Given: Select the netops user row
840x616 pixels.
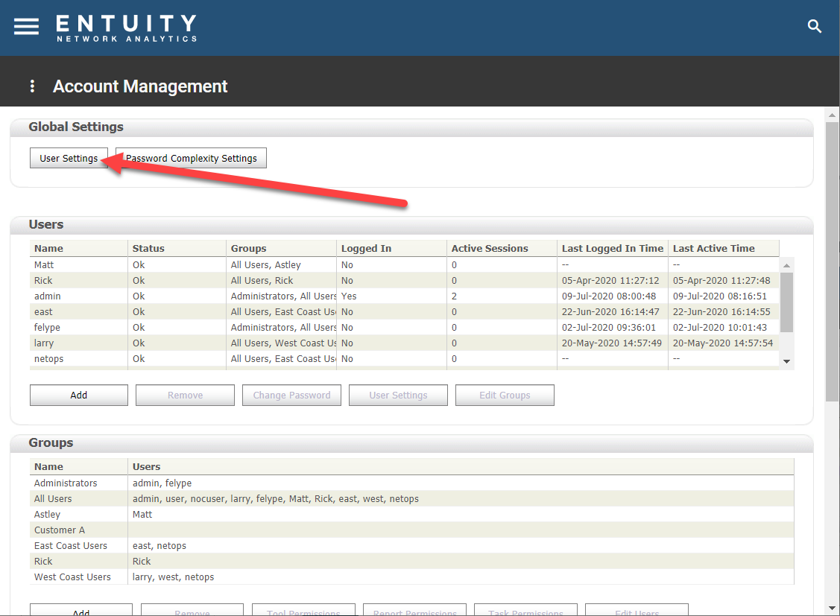Looking at the screenshot, I should click(405, 358).
